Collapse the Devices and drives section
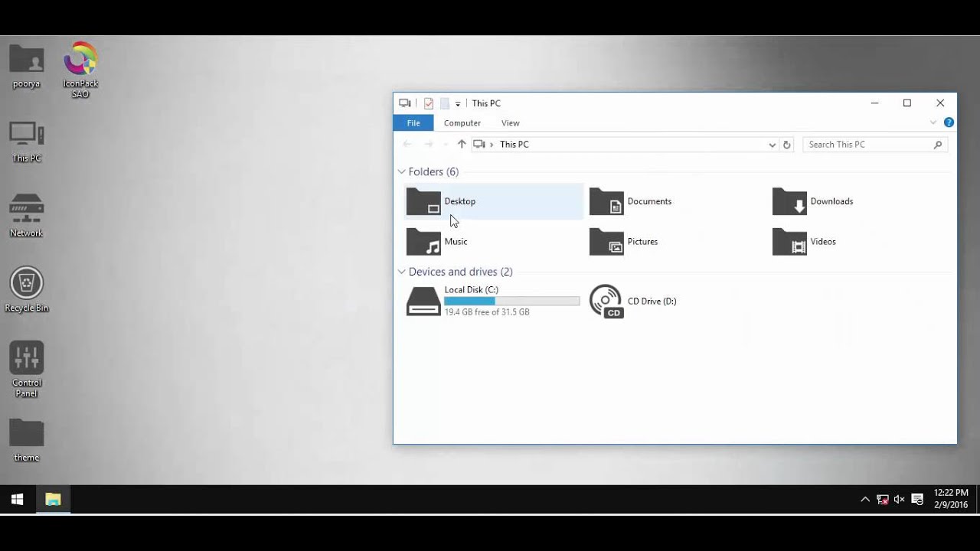980x551 pixels. 401,272
